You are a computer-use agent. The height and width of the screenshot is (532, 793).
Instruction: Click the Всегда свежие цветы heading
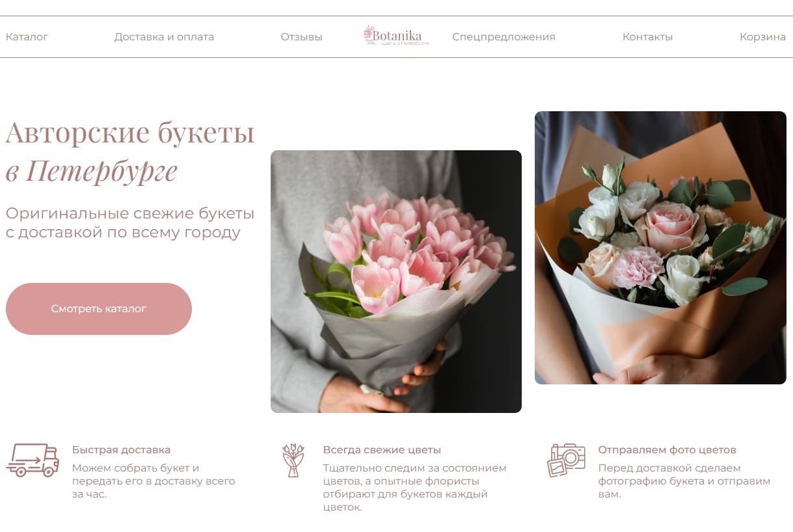pyautogui.click(x=382, y=450)
